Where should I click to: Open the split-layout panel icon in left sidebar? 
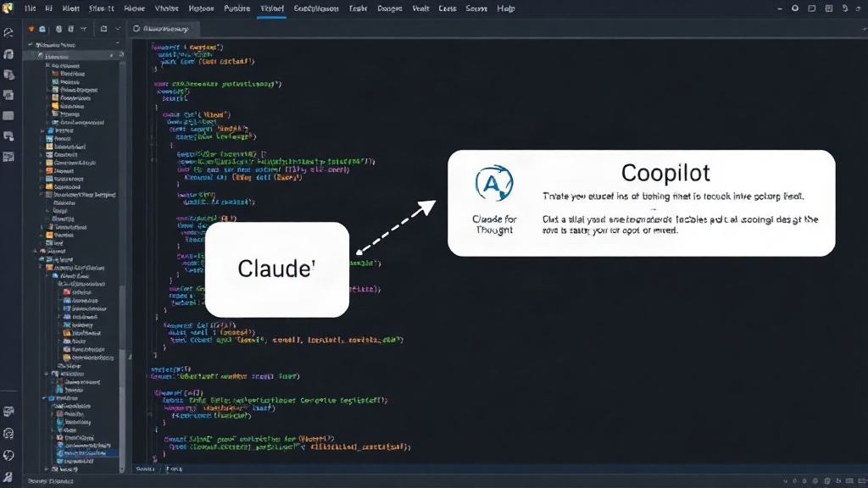pos(8,157)
